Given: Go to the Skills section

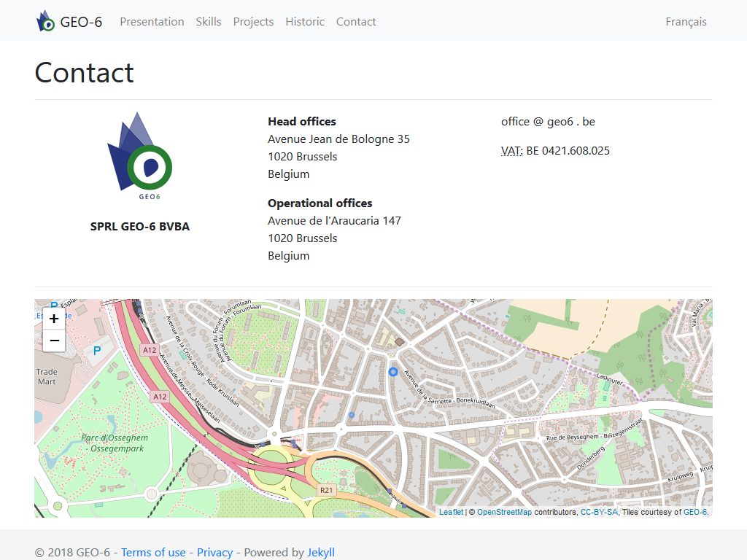Looking at the screenshot, I should [209, 22].
